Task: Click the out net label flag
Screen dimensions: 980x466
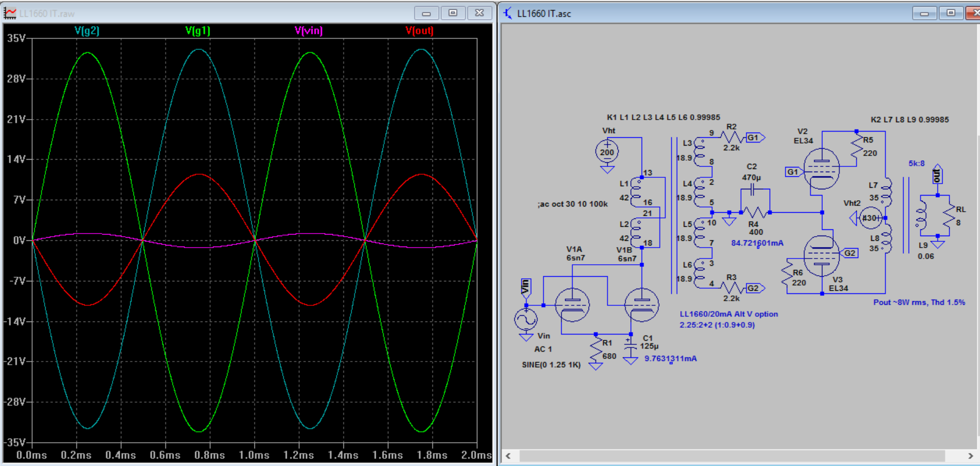Action: (937, 175)
